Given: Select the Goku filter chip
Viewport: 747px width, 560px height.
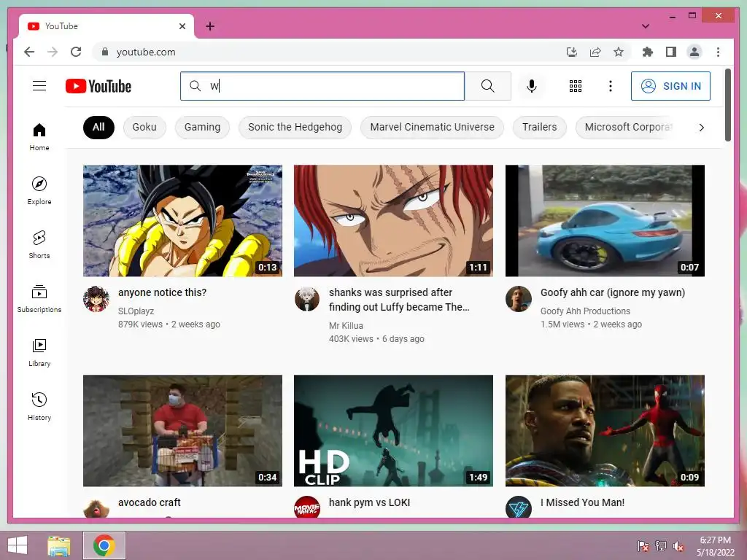Looking at the screenshot, I should (144, 127).
